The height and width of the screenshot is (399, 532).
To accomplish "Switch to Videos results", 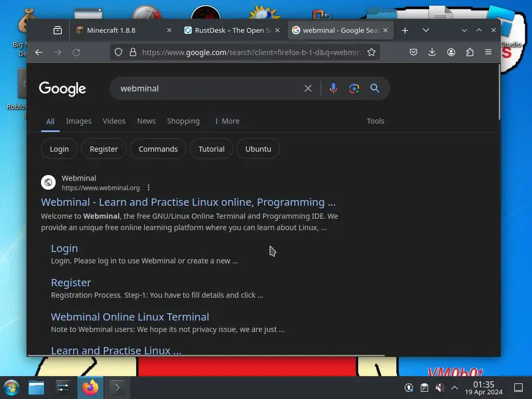I will (114, 121).
